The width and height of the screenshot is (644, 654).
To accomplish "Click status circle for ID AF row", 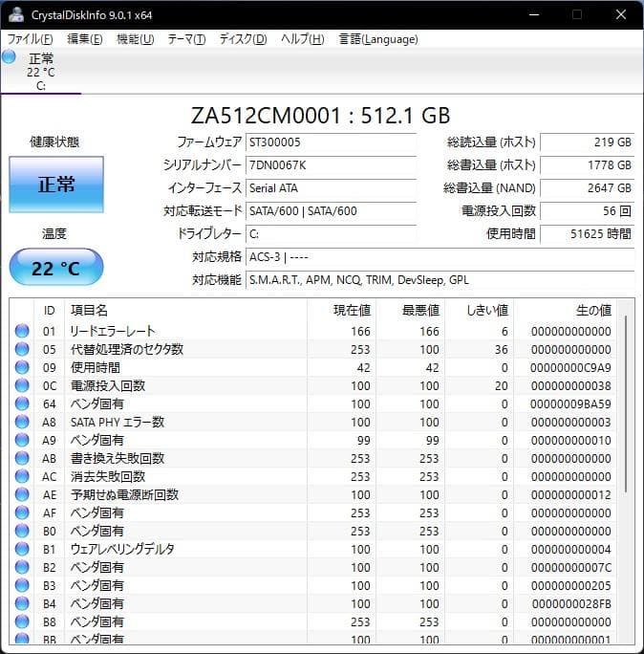I will (x=22, y=512).
